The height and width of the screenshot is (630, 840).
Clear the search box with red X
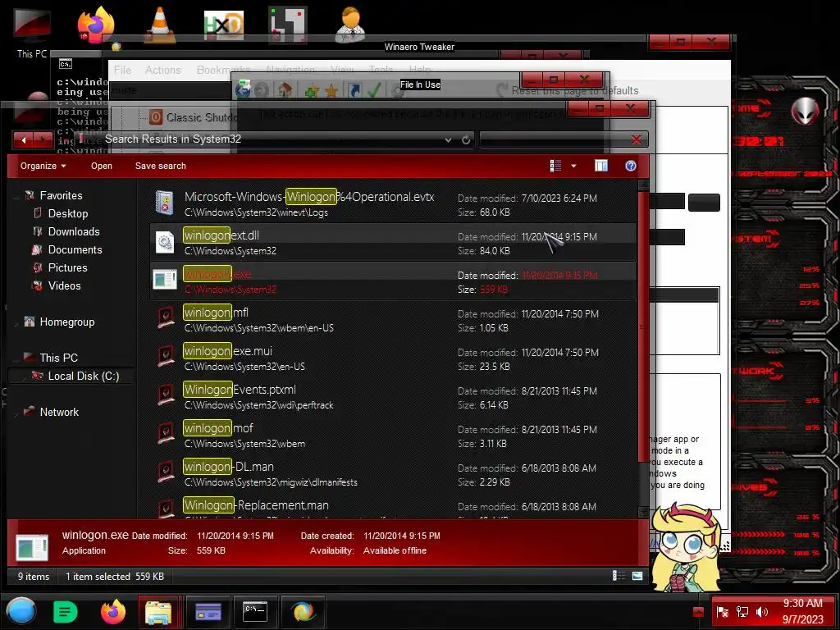tap(637, 139)
